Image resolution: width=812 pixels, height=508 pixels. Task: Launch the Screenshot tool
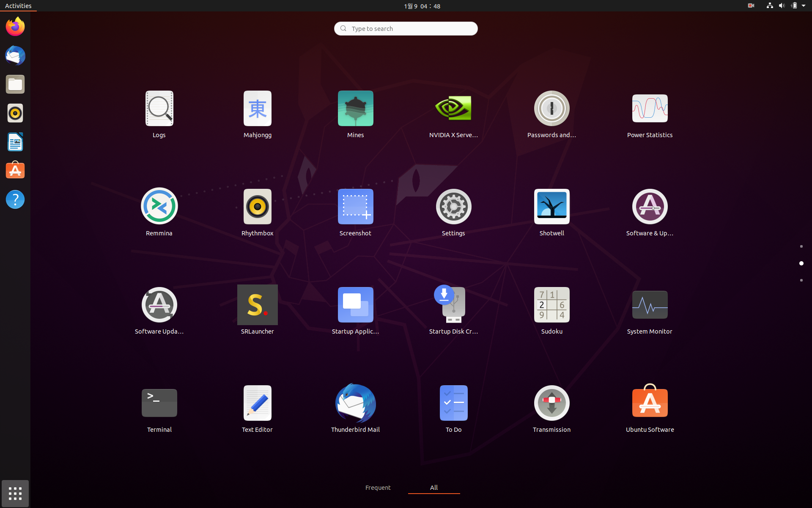pyautogui.click(x=355, y=213)
